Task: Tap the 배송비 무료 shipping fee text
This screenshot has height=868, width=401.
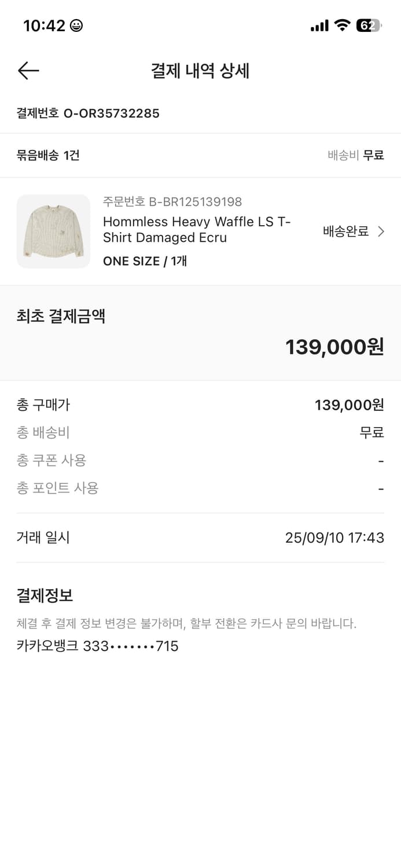Action: (x=355, y=155)
